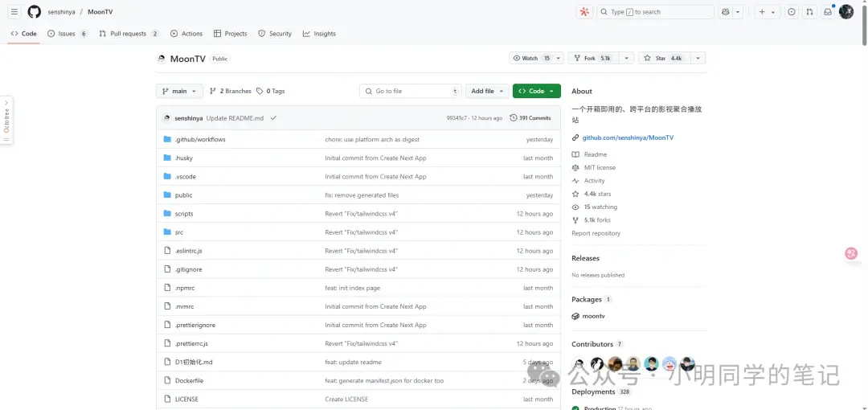The image size is (868, 410).
Task: Focus the Go to file search box
Action: 410,91
